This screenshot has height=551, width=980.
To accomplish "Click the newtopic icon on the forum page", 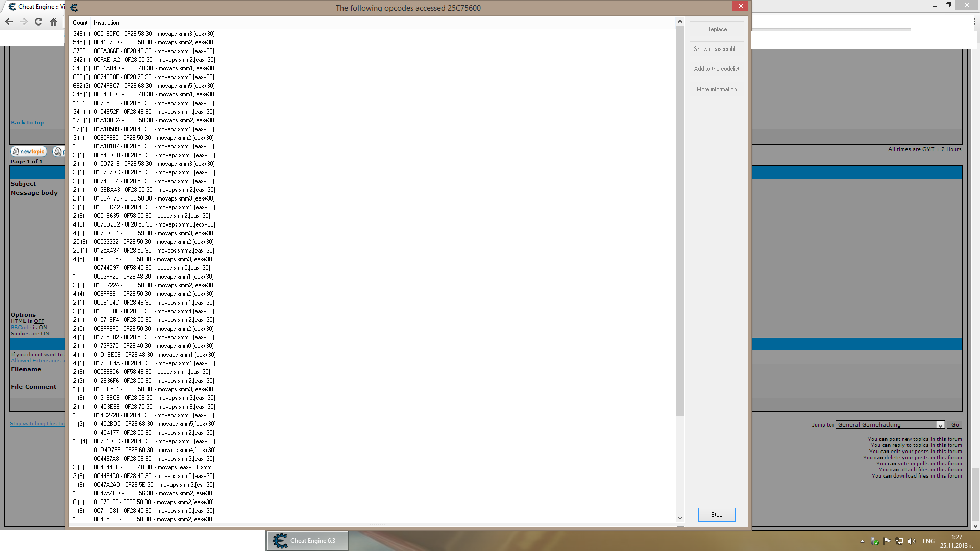I will tap(29, 151).
